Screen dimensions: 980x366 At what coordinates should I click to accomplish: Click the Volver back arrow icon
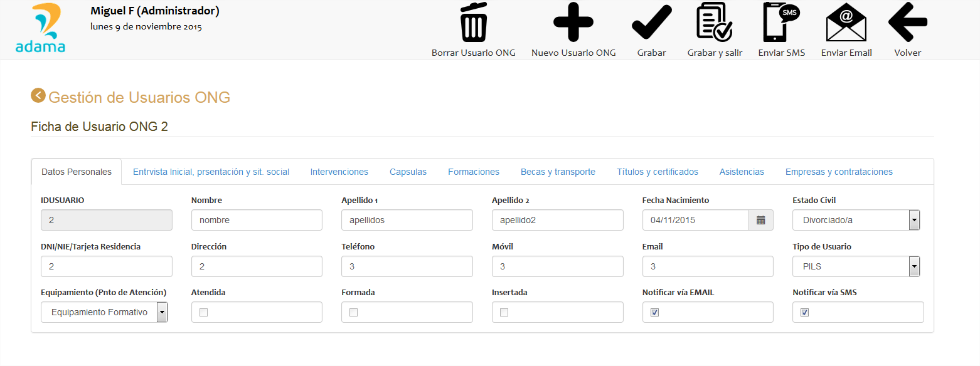point(907,23)
